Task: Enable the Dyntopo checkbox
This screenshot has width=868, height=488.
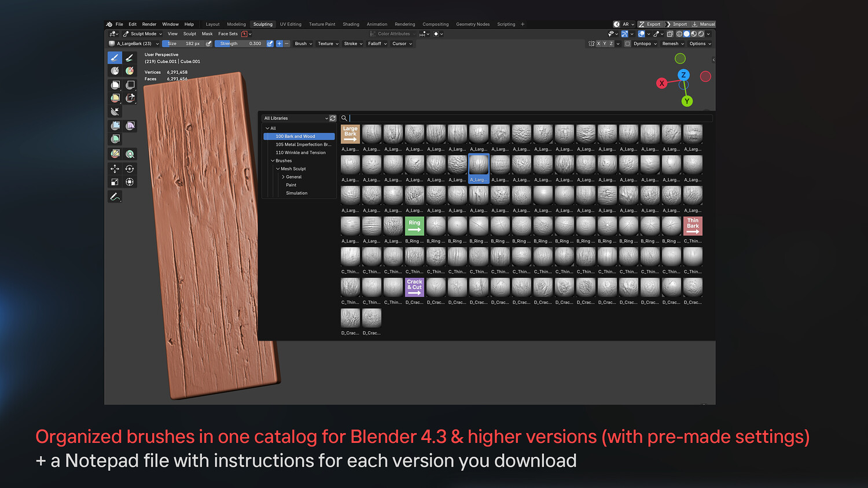Action: tap(627, 43)
